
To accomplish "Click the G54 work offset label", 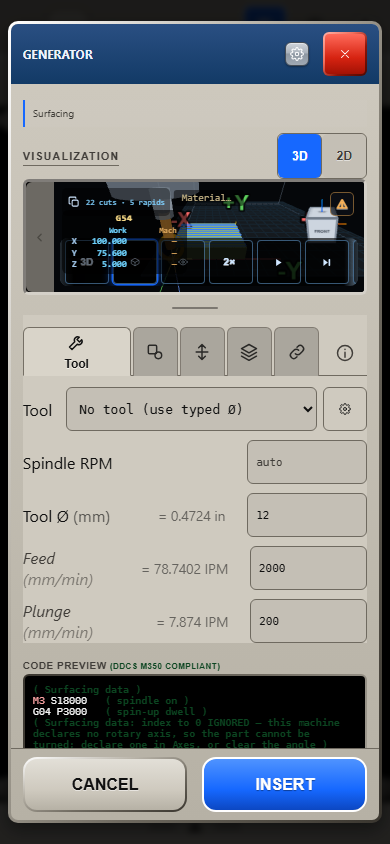I will pyautogui.click(x=124, y=219).
